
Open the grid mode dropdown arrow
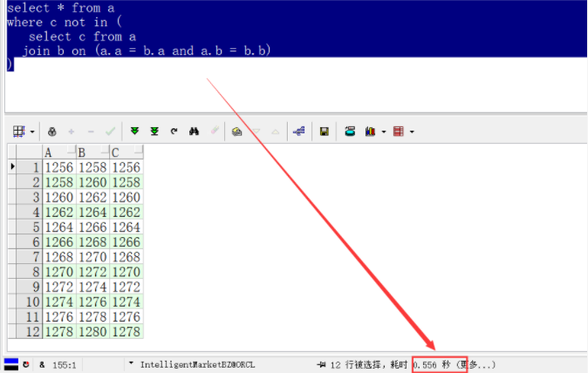(x=32, y=132)
